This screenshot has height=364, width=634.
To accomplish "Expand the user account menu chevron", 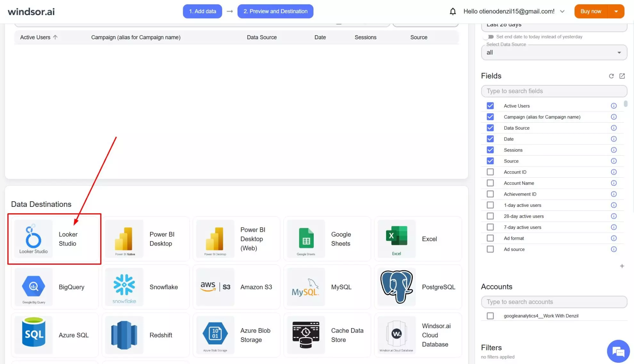I will coord(562,12).
